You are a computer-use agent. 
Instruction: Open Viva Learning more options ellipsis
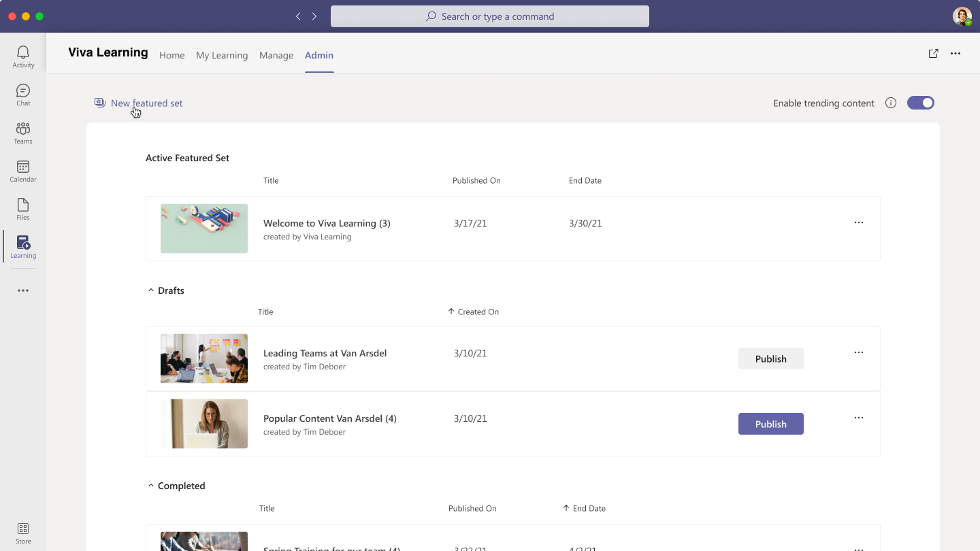click(x=955, y=54)
